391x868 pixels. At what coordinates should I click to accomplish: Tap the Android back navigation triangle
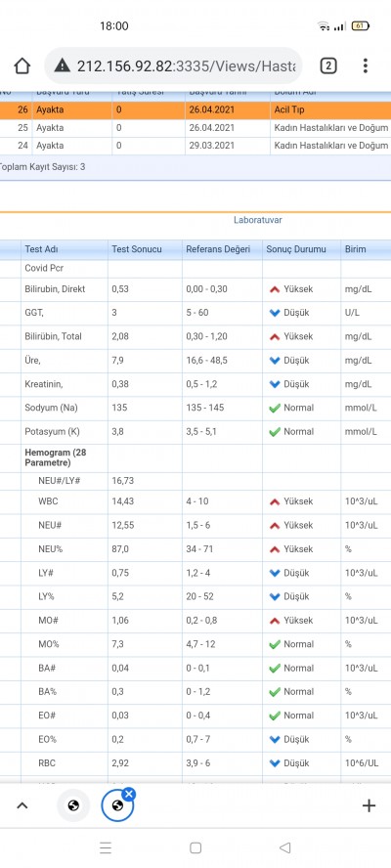(285, 847)
